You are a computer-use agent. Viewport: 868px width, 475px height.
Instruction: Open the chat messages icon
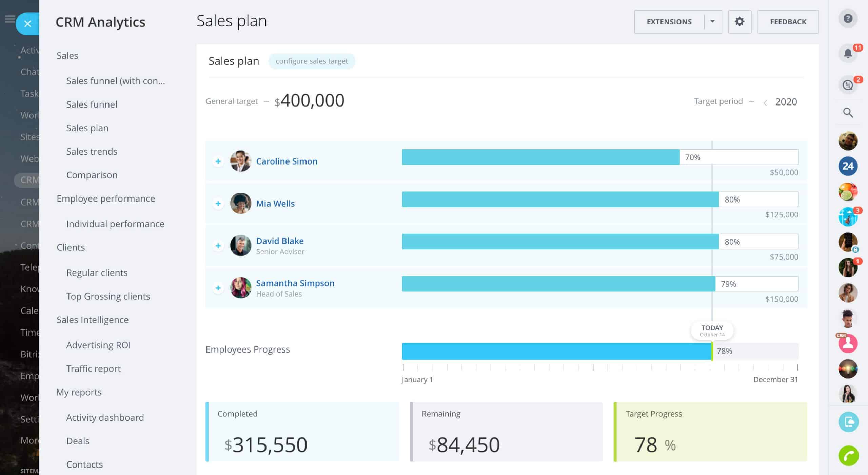click(x=848, y=85)
